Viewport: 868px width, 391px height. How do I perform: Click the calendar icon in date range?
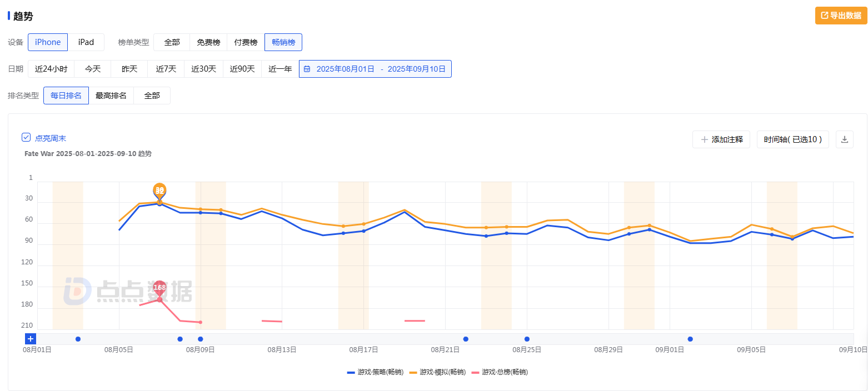coord(307,69)
